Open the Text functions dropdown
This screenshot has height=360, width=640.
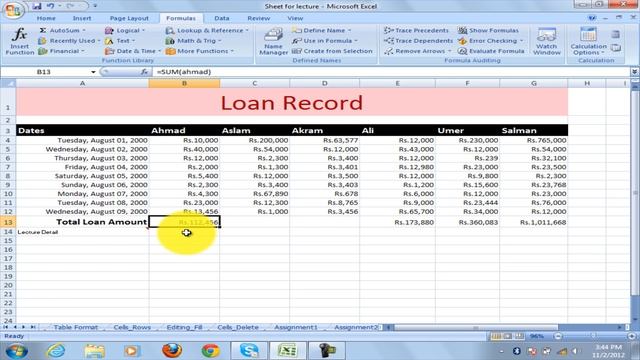coord(120,41)
